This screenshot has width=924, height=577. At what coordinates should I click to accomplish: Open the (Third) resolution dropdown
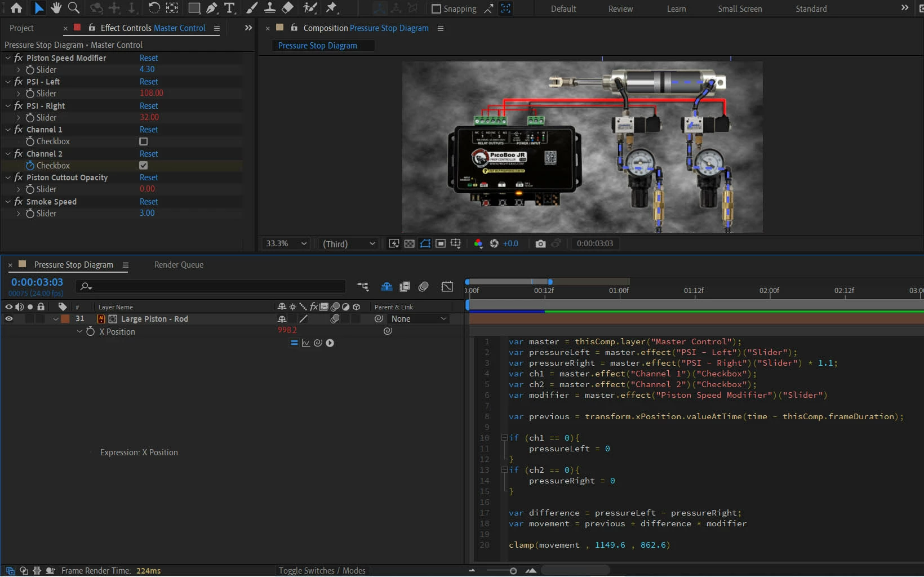(349, 243)
